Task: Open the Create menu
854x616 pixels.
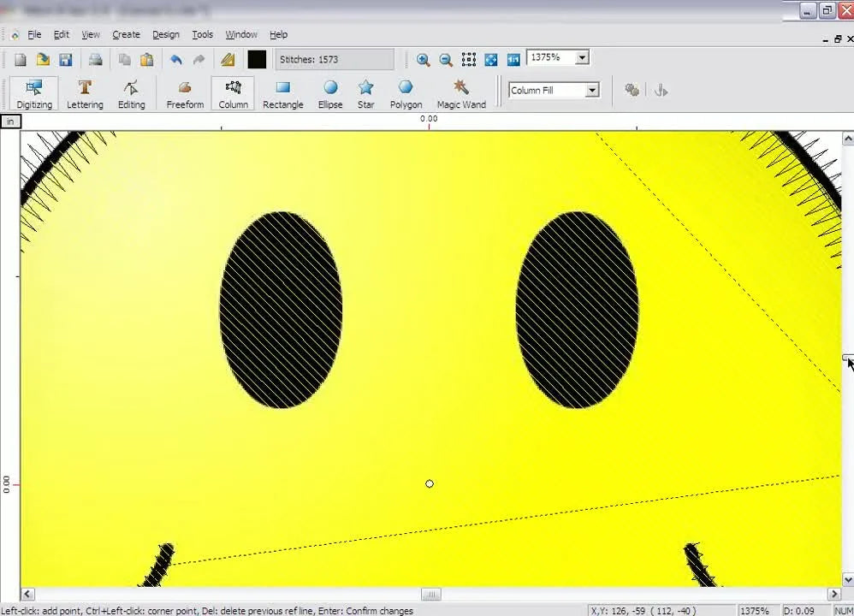Action: click(126, 34)
